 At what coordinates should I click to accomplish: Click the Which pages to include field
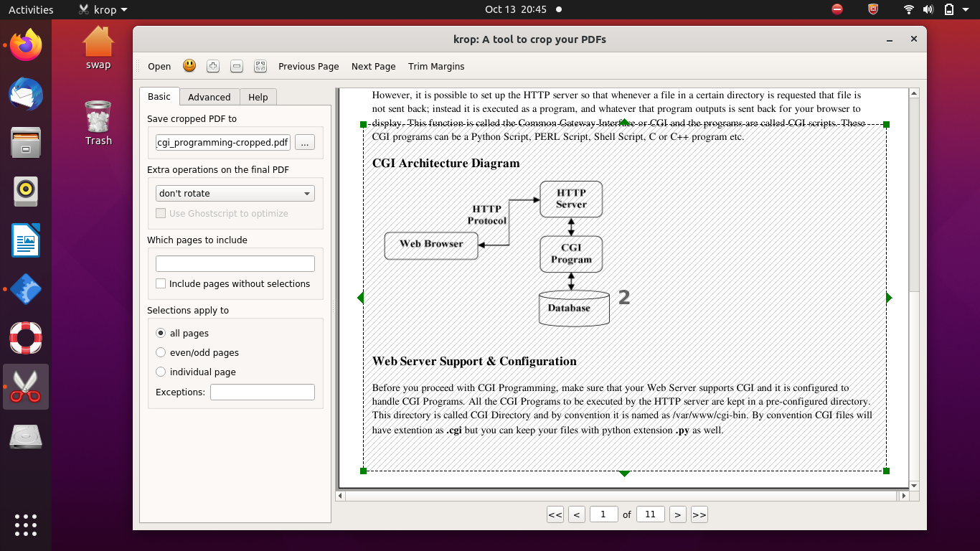235,263
